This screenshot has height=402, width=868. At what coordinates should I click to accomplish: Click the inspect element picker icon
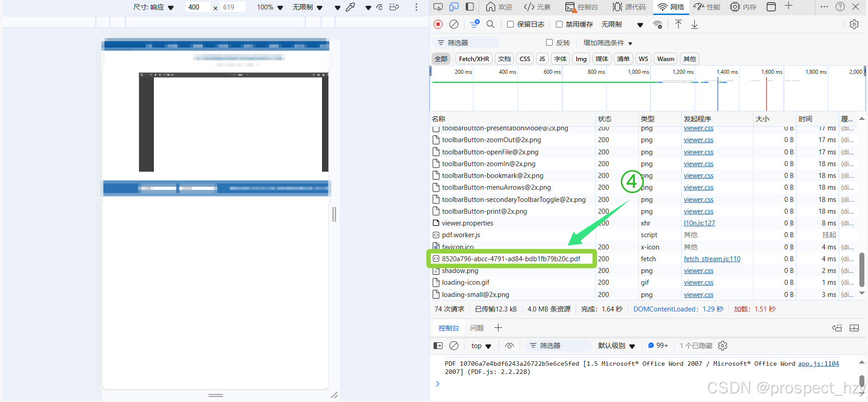click(438, 7)
